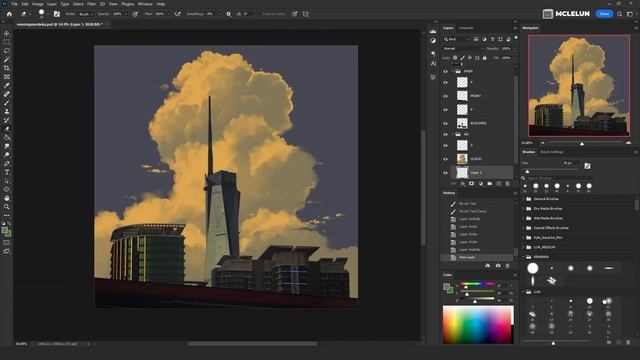Click the CLOUD layer thumbnail

(462, 159)
